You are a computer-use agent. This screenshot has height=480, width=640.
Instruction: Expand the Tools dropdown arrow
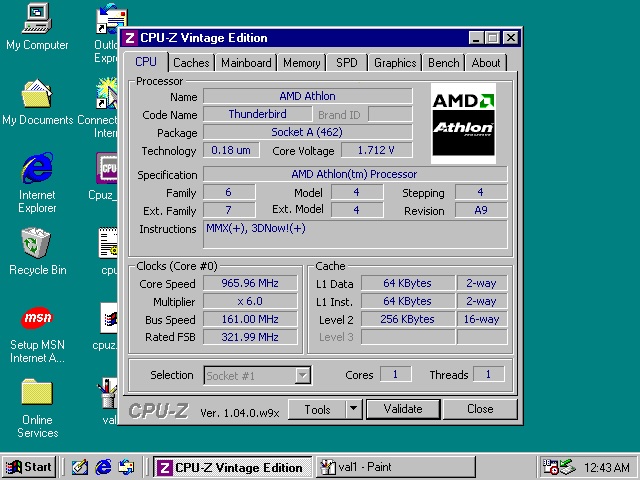pyautogui.click(x=354, y=409)
